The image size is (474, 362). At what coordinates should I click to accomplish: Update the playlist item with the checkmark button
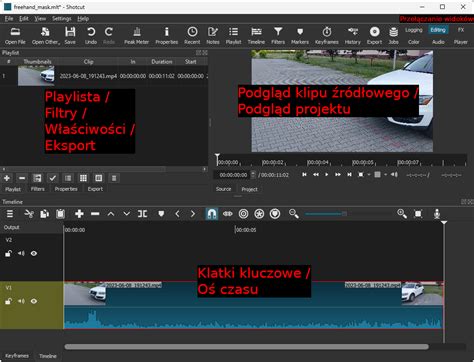pos(52,178)
